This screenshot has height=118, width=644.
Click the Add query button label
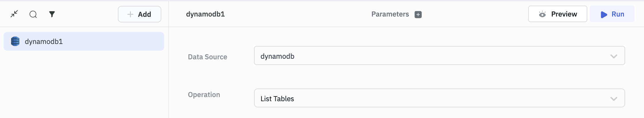[144, 14]
